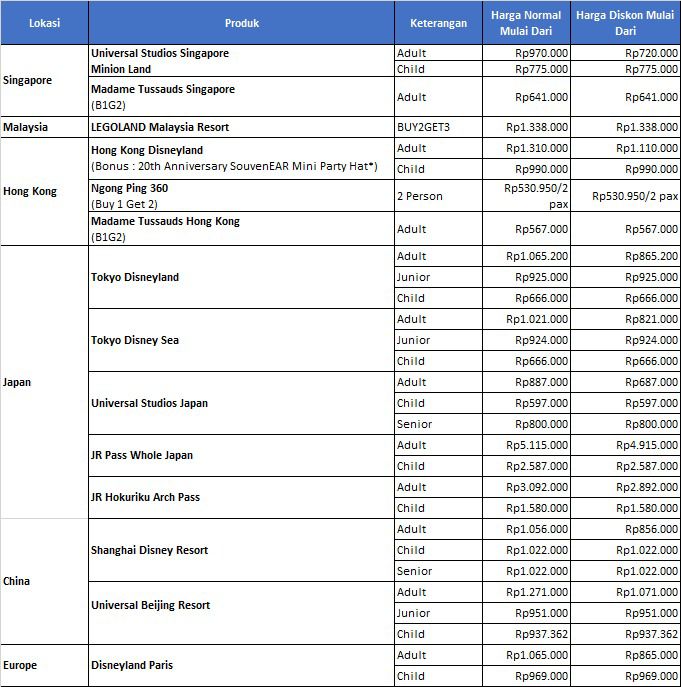Click the Junior cell in Tokyo Disneyland row

(x=438, y=277)
